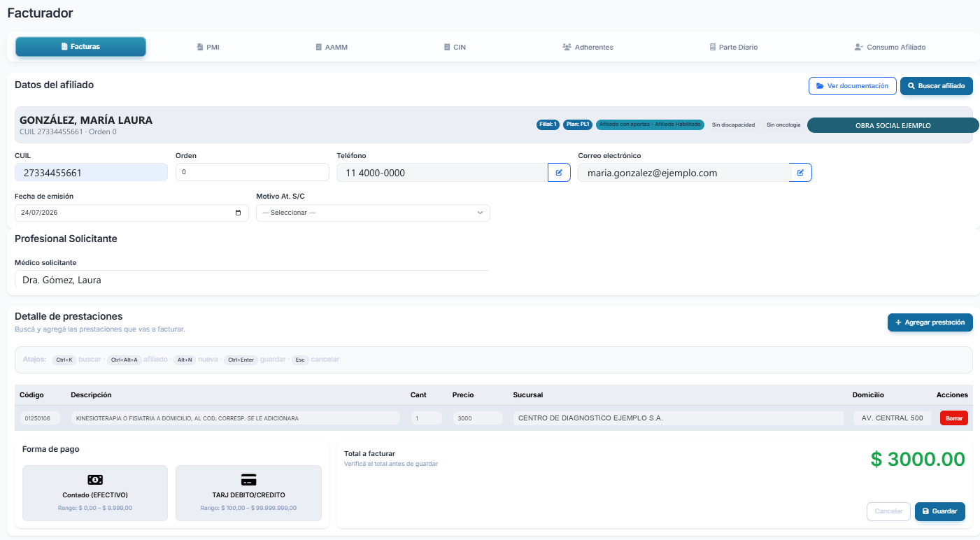Click the Plan: PL1 badge
The image size is (980, 540).
click(578, 125)
